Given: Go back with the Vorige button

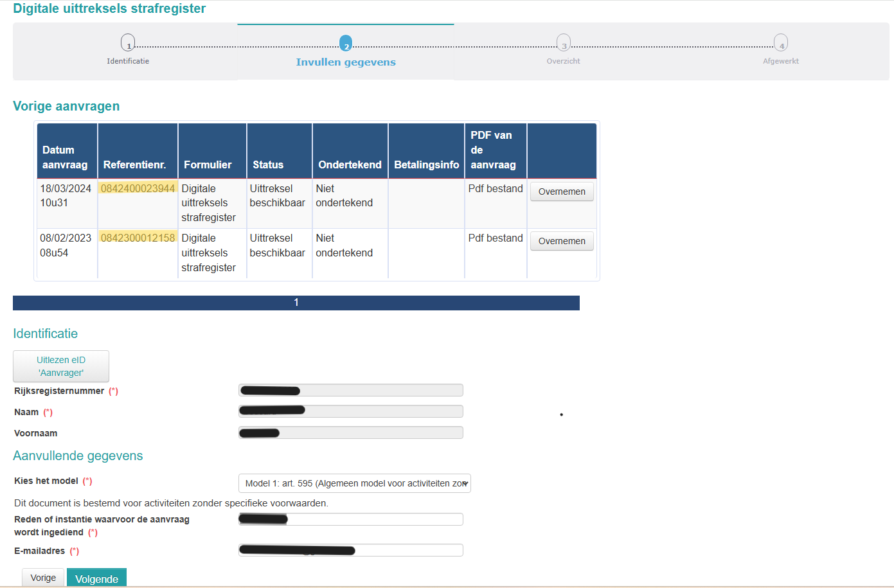Looking at the screenshot, I should [43, 578].
